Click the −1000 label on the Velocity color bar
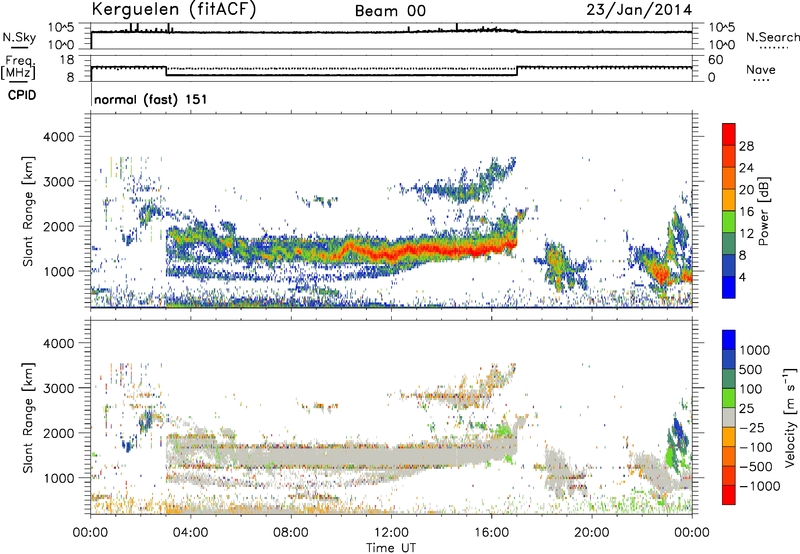800x554 pixels. [760, 486]
